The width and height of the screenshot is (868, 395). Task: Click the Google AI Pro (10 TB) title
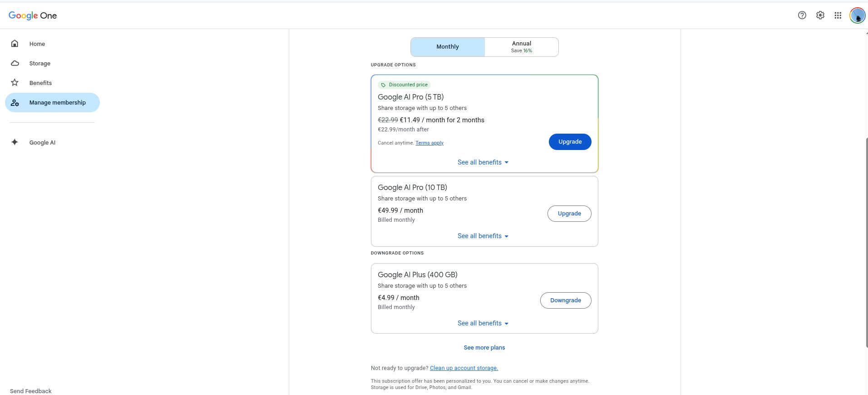412,187
